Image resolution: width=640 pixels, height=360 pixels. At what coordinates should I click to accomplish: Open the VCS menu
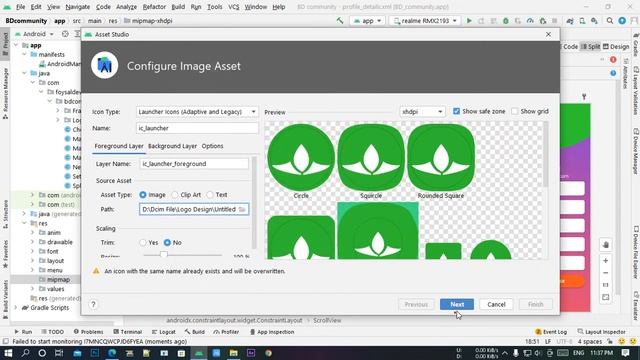[233, 7]
